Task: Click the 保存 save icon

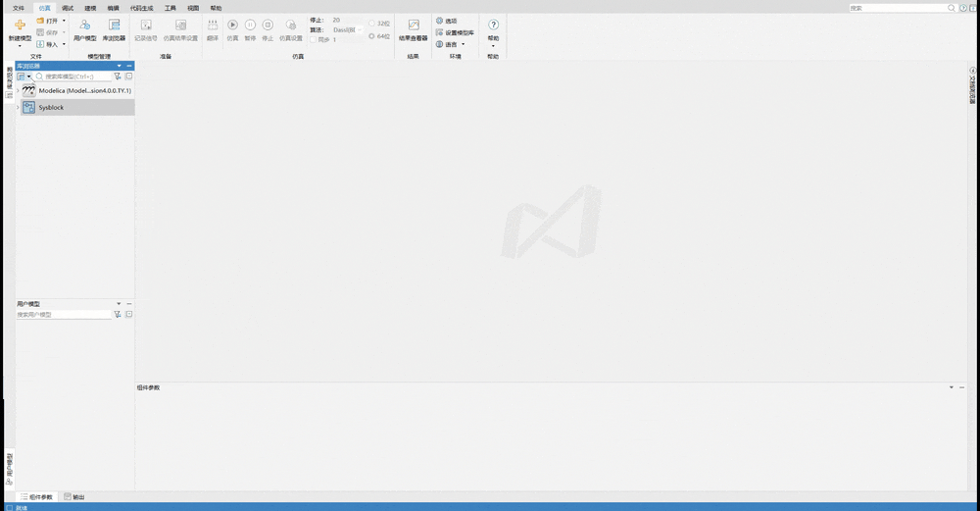Action: point(40,32)
